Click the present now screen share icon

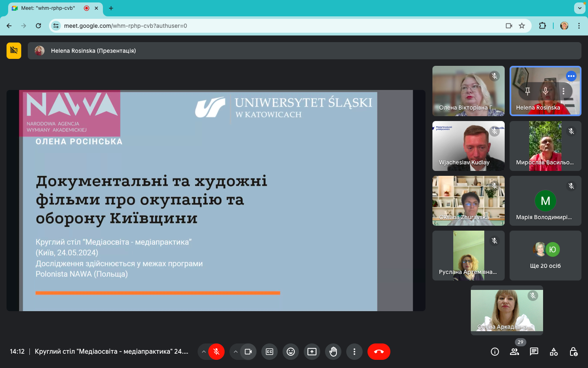click(x=312, y=352)
